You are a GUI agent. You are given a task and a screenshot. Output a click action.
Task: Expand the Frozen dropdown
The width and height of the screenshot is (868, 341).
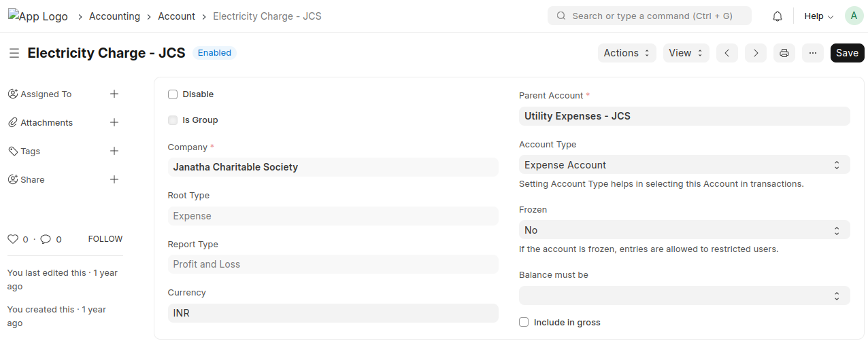(684, 230)
